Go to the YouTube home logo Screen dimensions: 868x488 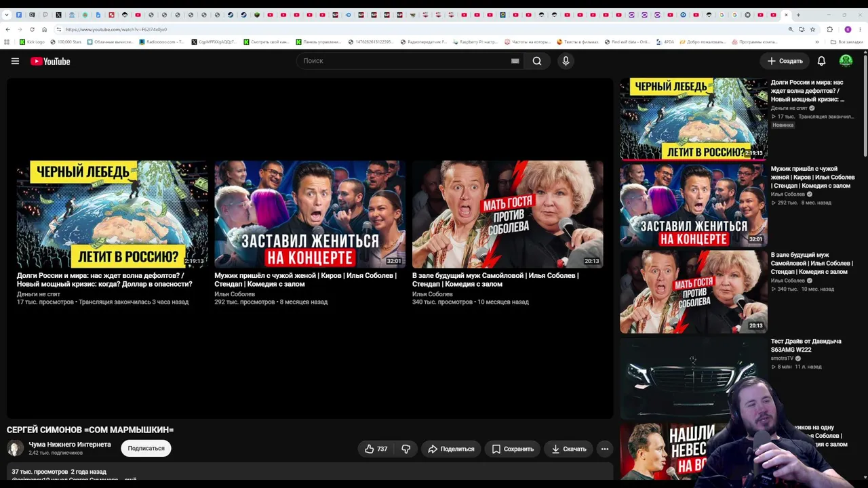coord(50,61)
